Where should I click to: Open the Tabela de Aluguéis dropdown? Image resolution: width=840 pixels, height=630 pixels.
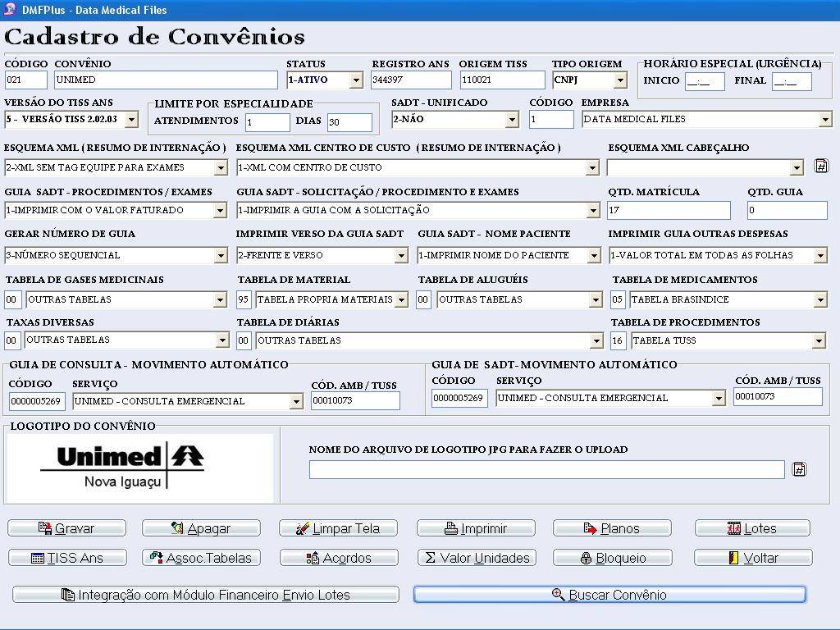596,300
